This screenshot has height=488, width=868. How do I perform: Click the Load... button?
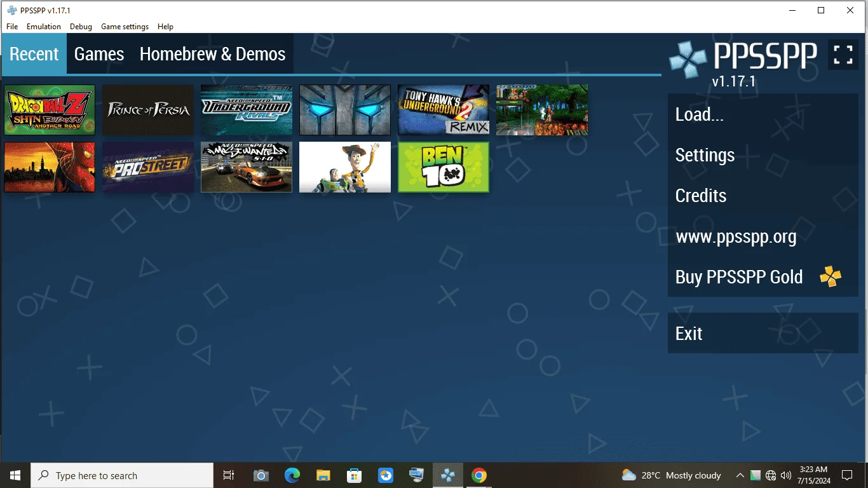pos(763,114)
